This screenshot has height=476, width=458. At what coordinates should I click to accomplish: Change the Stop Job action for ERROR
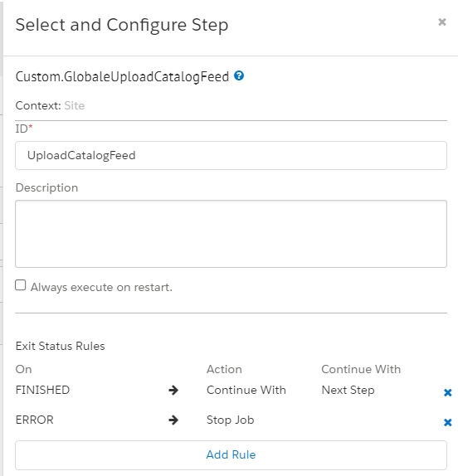[230, 420]
